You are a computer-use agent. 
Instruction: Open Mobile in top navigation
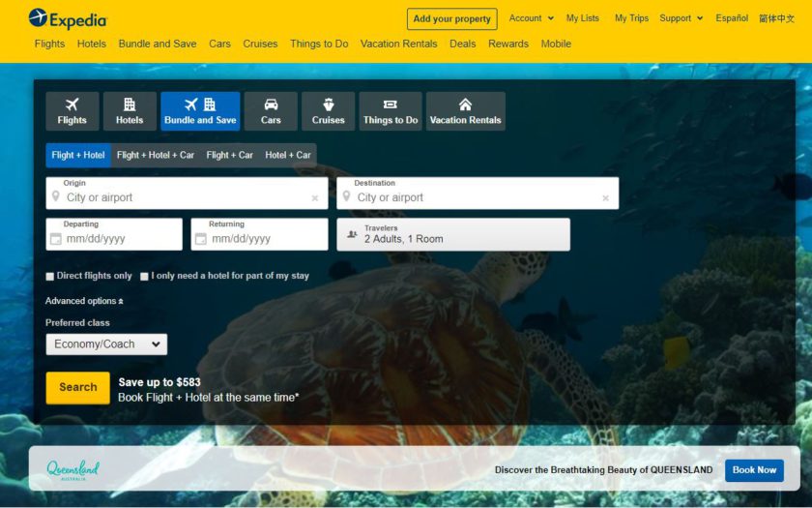556,44
